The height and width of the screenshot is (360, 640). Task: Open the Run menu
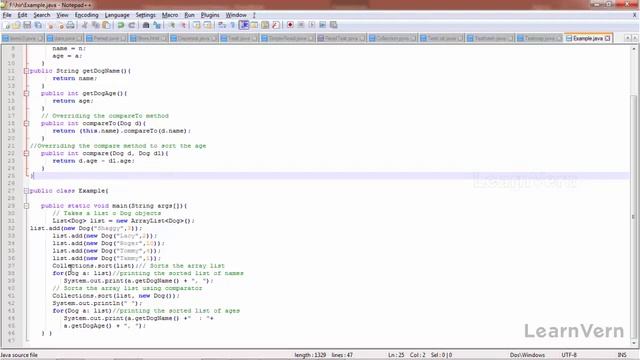coord(189,15)
